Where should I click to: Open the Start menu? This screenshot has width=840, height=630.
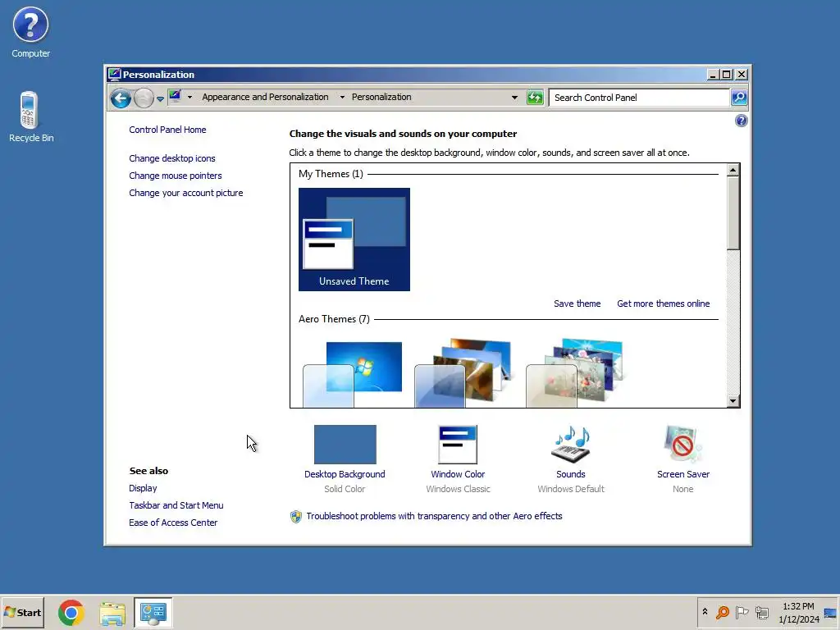pyautogui.click(x=22, y=612)
